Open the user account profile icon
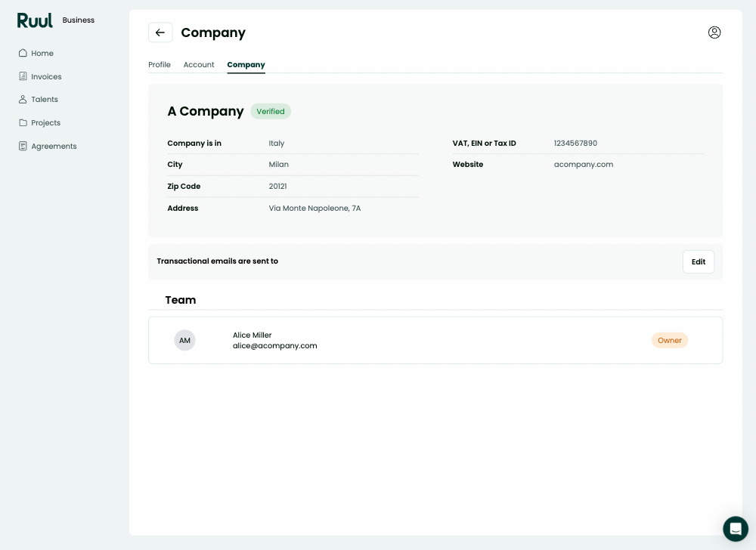This screenshot has height=550, width=756. point(714,32)
